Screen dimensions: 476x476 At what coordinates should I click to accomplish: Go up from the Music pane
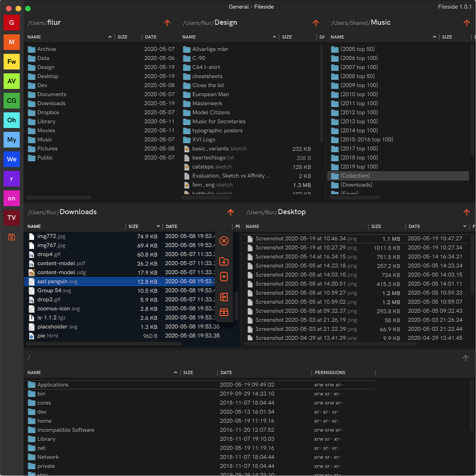[x=466, y=23]
